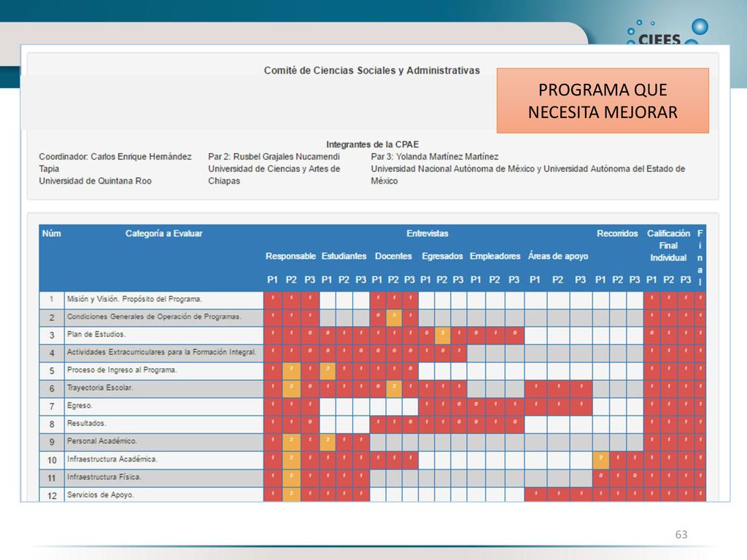Click the 'Entrevistas' header
The height and width of the screenshot is (560, 747).
tap(427, 233)
